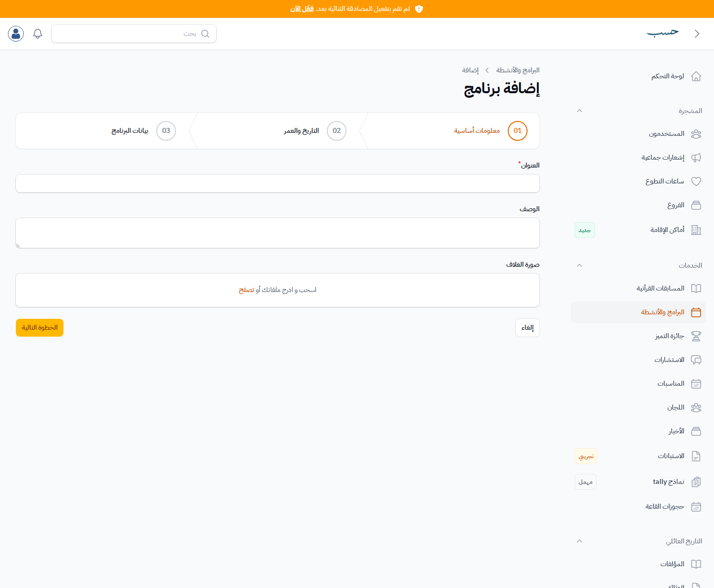Image resolution: width=714 pixels, height=588 pixels.
Task: Collapse sidebar with the top chevron arrow
Action: (x=697, y=34)
